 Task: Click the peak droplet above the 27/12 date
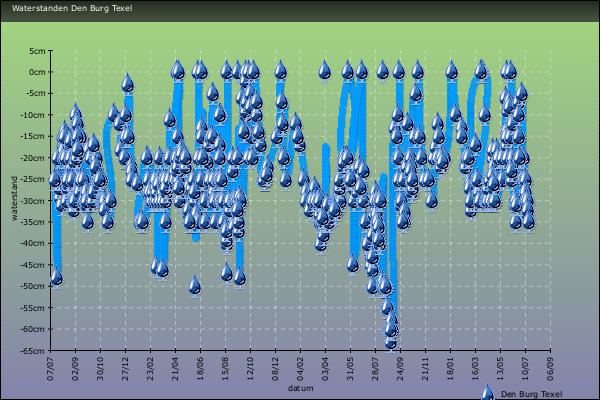(x=128, y=84)
